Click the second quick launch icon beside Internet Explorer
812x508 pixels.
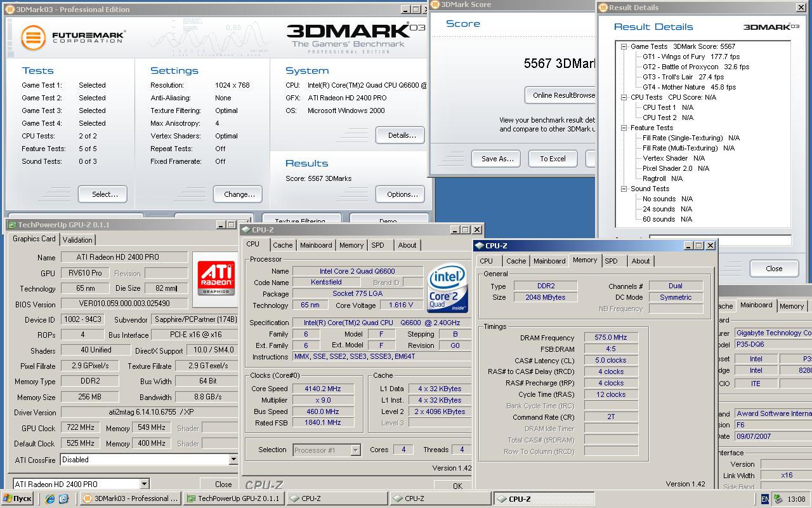coord(63,499)
